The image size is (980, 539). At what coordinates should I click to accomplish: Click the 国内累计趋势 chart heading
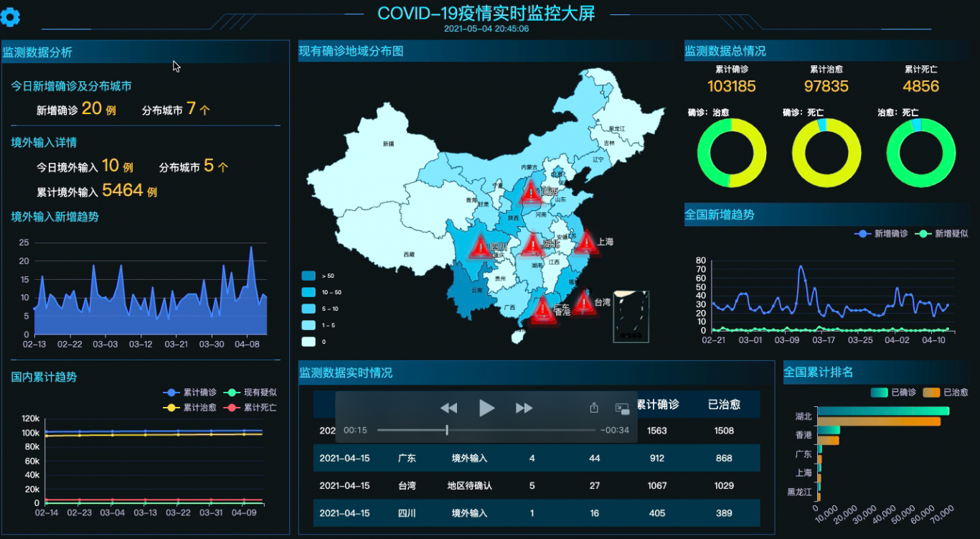(44, 377)
